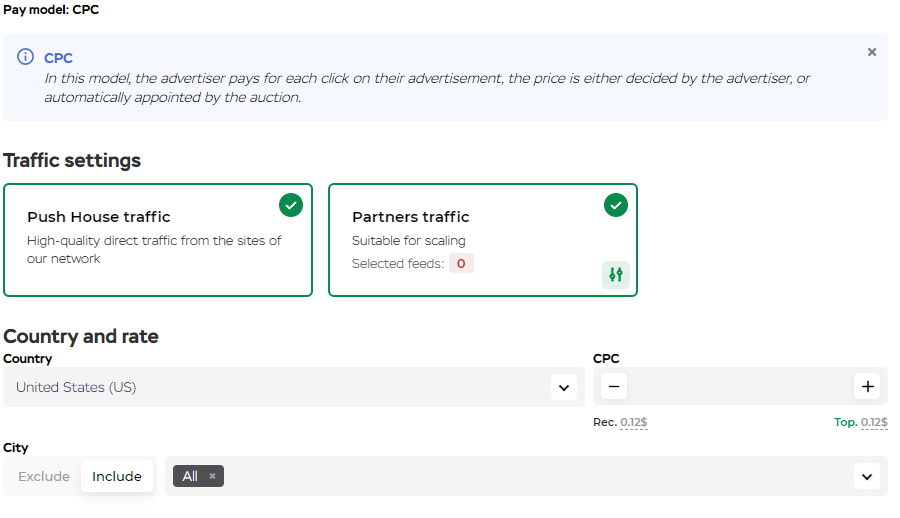
Task: Expand the City dropdown chevron
Action: pos(867,477)
